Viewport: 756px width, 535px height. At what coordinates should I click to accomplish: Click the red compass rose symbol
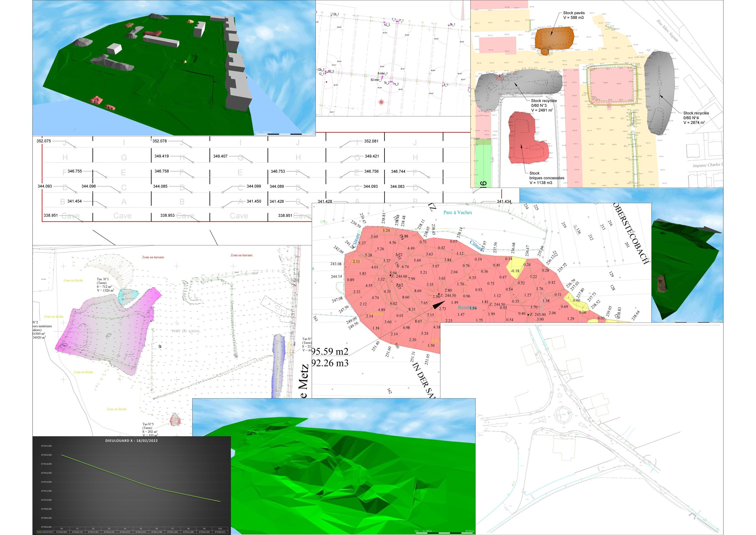[382, 102]
